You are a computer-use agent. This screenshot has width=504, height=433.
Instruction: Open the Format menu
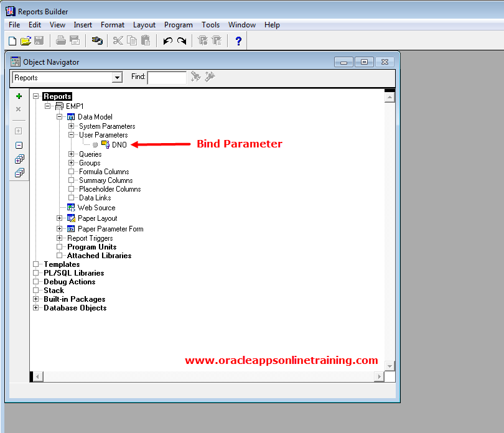[x=113, y=25]
